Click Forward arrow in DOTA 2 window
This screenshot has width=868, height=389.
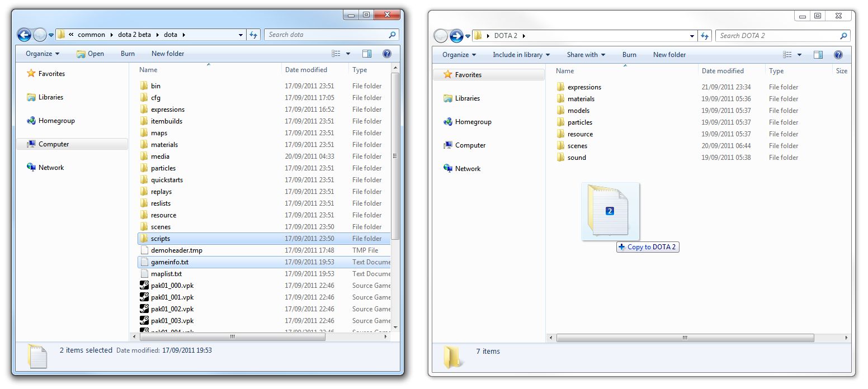click(456, 36)
